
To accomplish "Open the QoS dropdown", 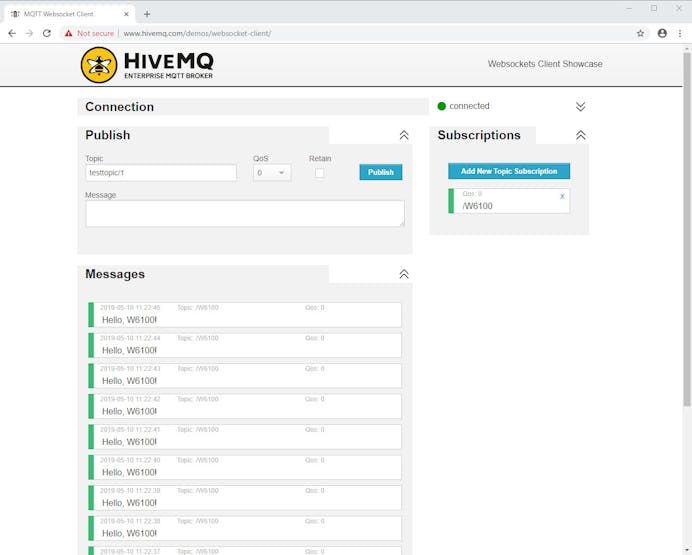I will (x=271, y=173).
